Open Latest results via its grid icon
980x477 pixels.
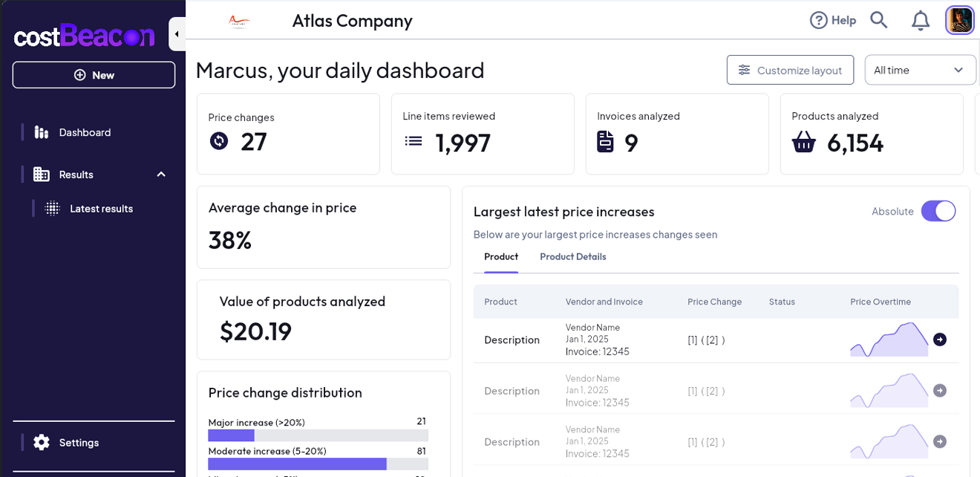point(52,208)
